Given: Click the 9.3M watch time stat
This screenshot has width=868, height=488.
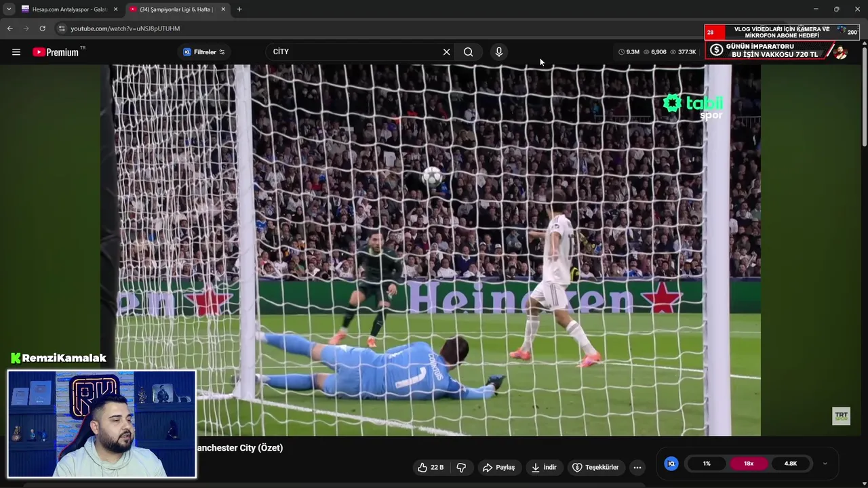Looking at the screenshot, I should coord(629,52).
